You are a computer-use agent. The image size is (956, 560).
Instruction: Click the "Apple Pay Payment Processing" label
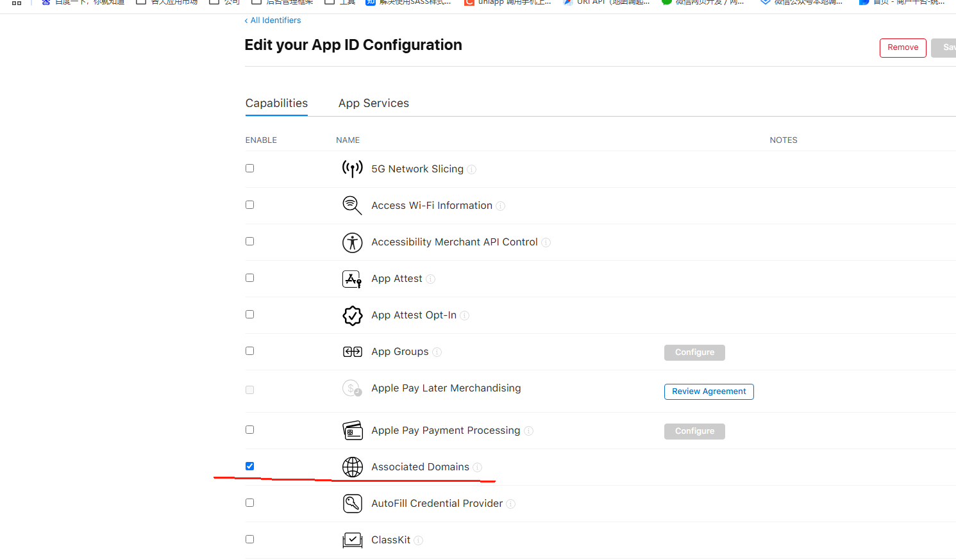[x=446, y=431]
